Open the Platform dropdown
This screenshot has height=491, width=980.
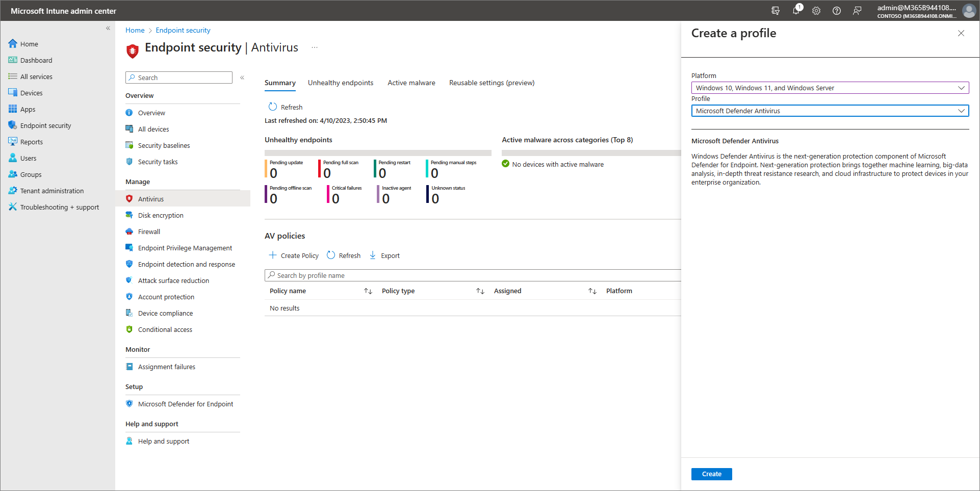[x=830, y=88]
